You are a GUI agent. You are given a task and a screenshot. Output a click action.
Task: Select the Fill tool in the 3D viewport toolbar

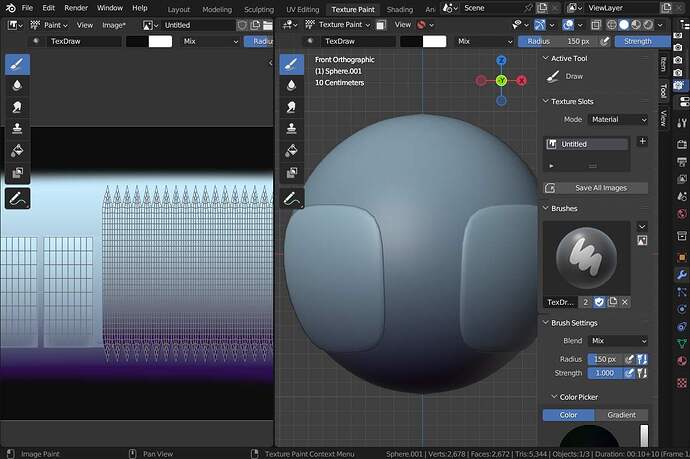[x=291, y=151]
